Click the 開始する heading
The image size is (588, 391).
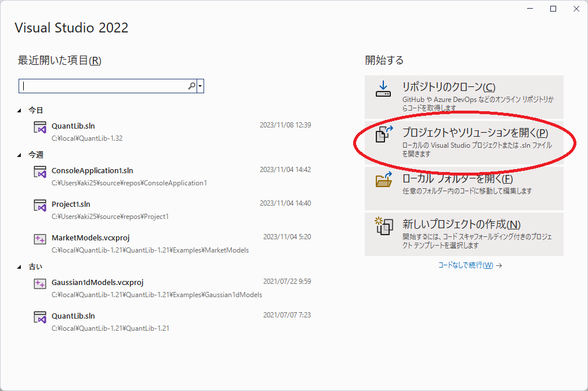pos(384,60)
